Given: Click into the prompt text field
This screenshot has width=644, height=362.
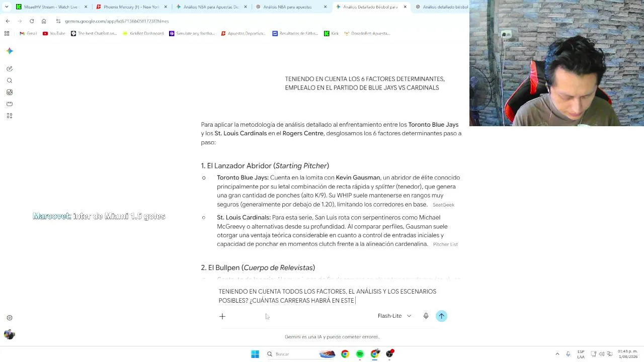Looking at the screenshot, I should pyautogui.click(x=332, y=296).
